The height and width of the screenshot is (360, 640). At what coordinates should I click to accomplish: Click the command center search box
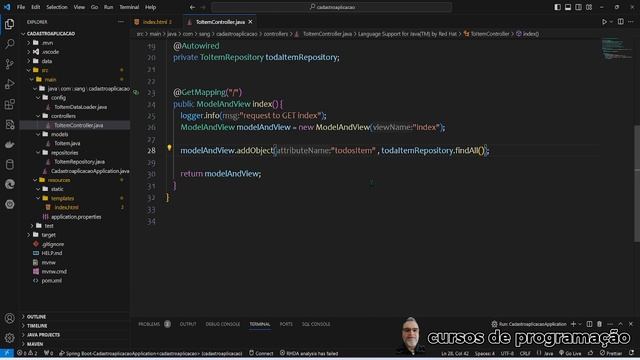pos(331,7)
